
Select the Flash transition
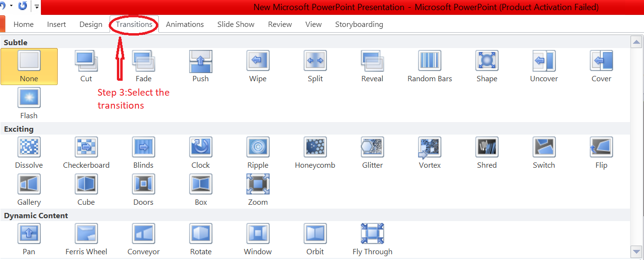click(29, 103)
